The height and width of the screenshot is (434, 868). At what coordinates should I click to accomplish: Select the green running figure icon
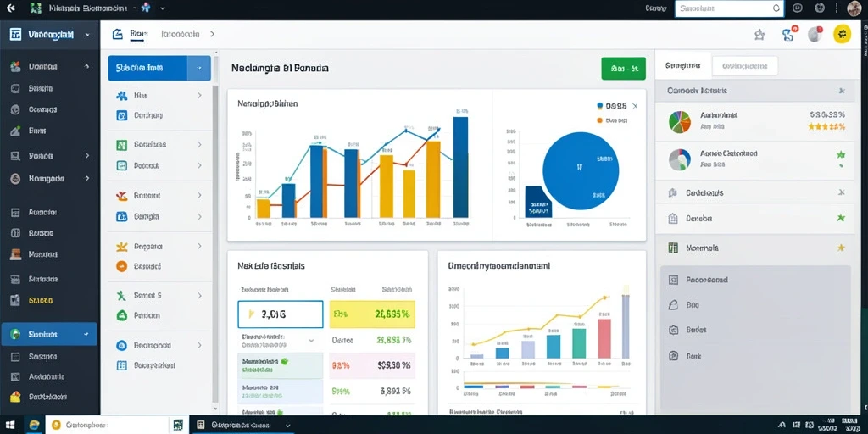click(x=121, y=296)
